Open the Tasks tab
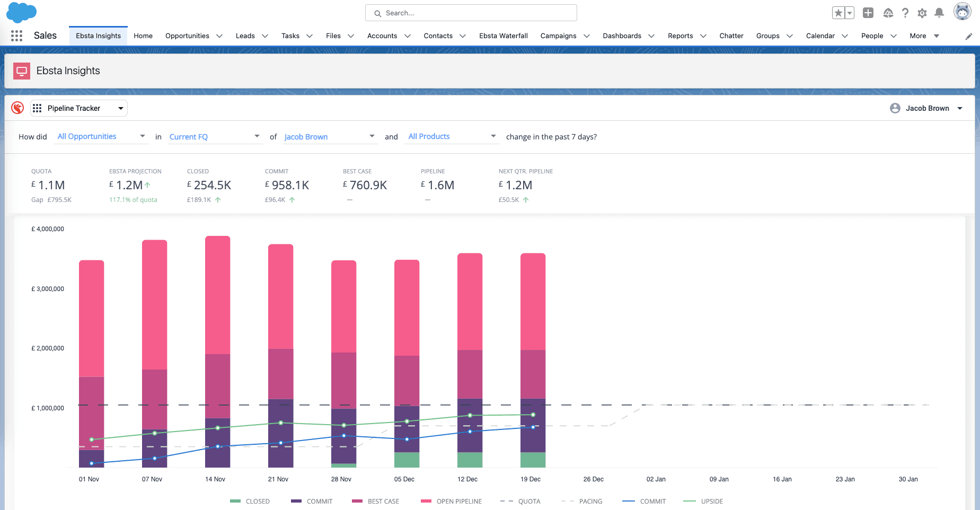Image resolution: width=980 pixels, height=510 pixels. pos(290,36)
